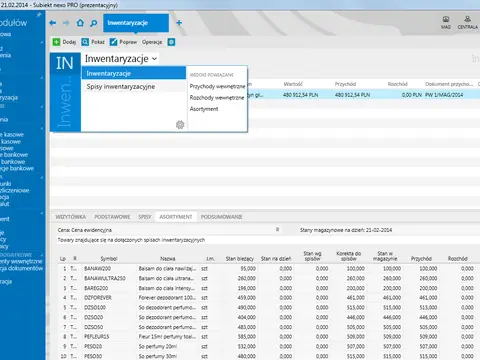Sort by upper Rozchód column header
The image size is (480, 360).
click(x=398, y=84)
